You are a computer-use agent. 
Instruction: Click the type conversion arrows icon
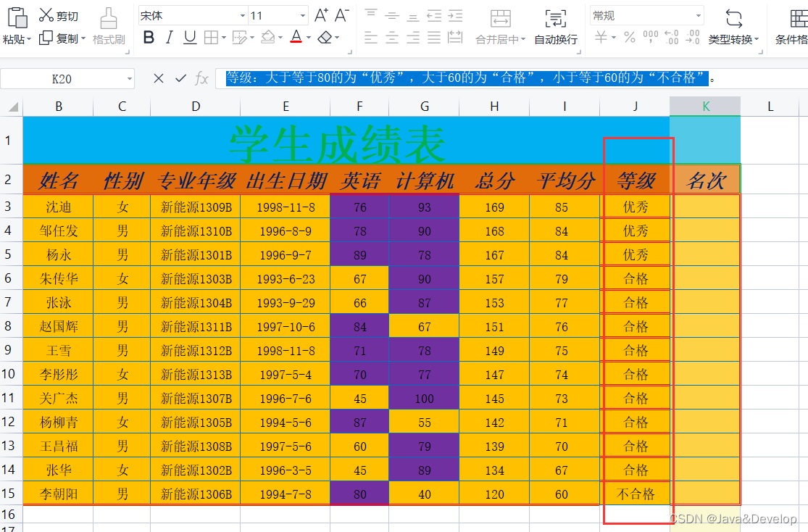pyautogui.click(x=733, y=19)
